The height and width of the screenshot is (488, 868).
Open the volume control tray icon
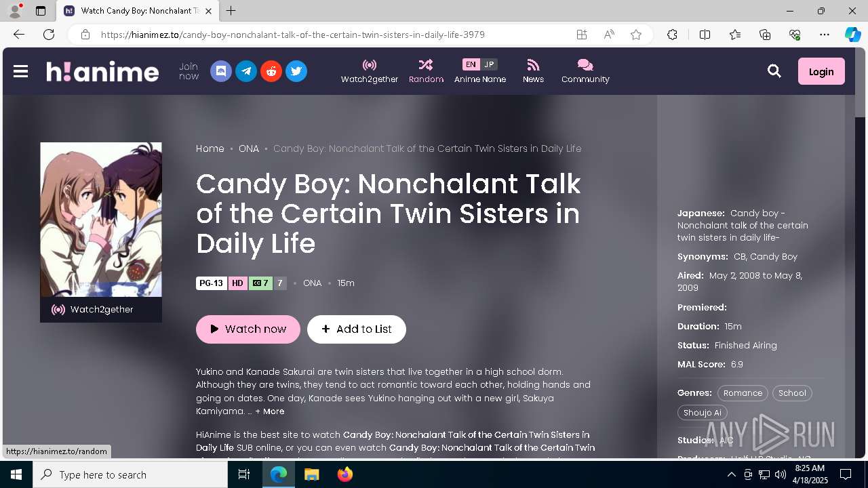pos(780,474)
